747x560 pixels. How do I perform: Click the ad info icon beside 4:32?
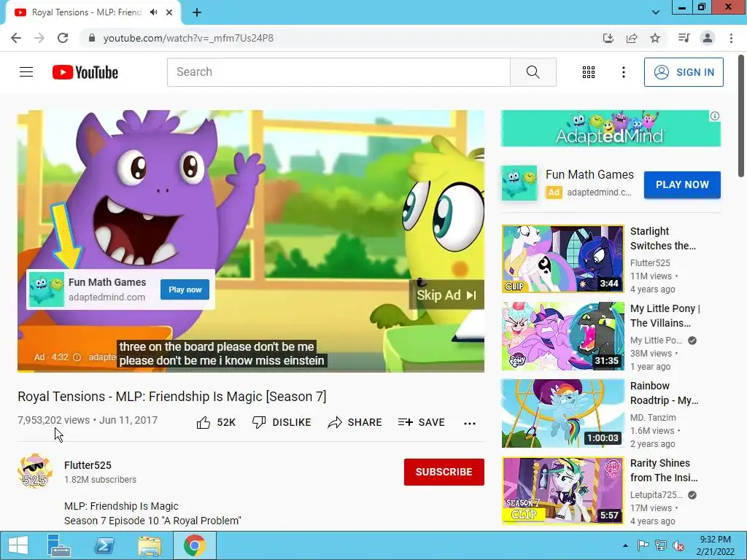tap(77, 357)
